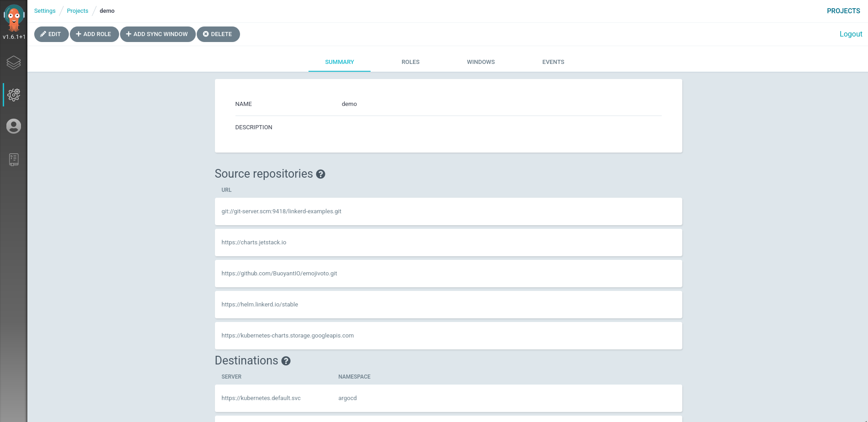
Task: Open User Info via the person icon
Action: [14, 127]
